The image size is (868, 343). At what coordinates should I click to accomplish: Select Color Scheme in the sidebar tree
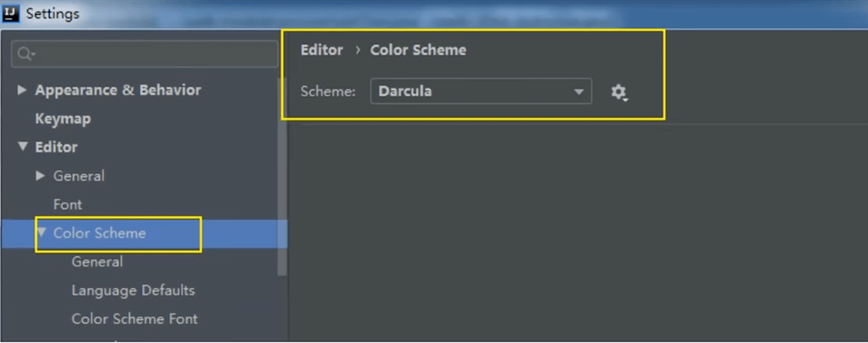[100, 233]
